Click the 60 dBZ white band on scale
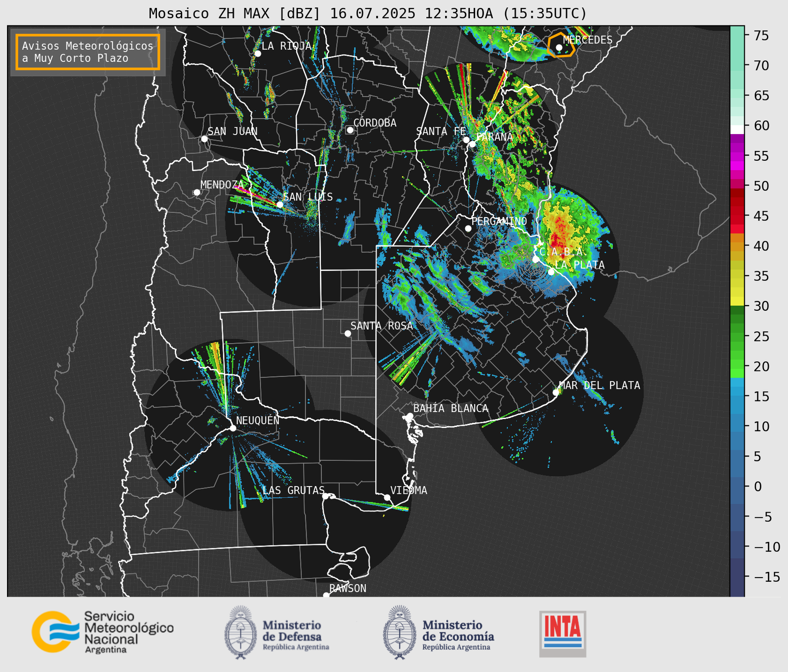 pyautogui.click(x=737, y=129)
